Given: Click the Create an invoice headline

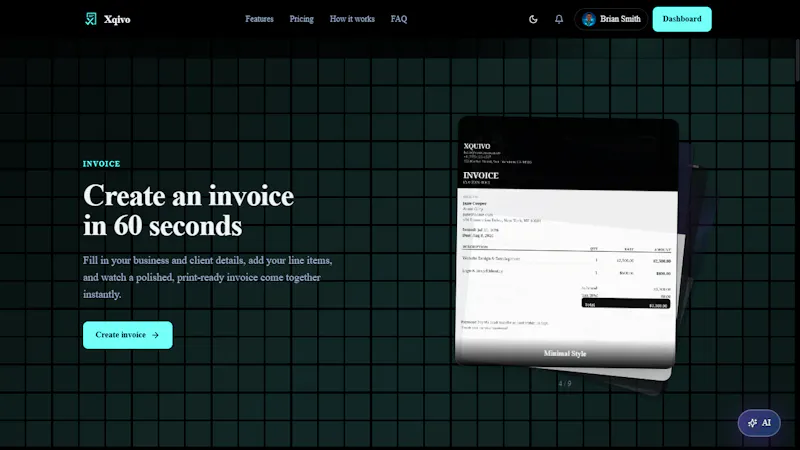Looking at the screenshot, I should point(188,210).
